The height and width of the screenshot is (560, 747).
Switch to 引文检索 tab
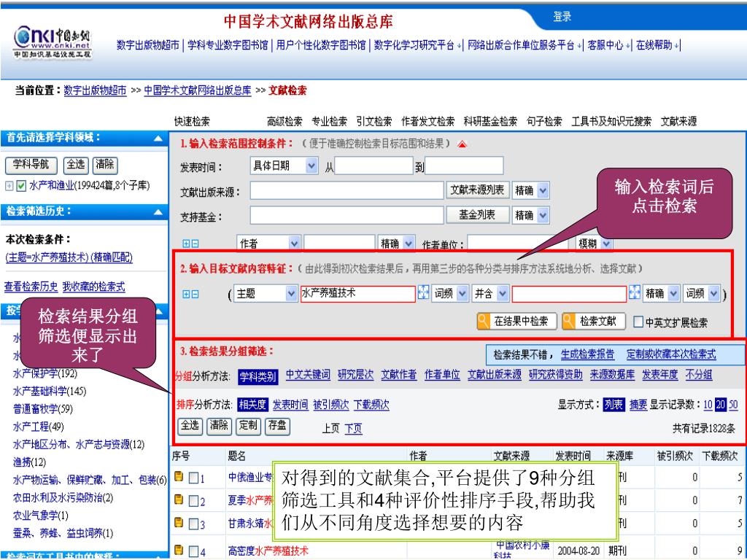click(x=374, y=122)
